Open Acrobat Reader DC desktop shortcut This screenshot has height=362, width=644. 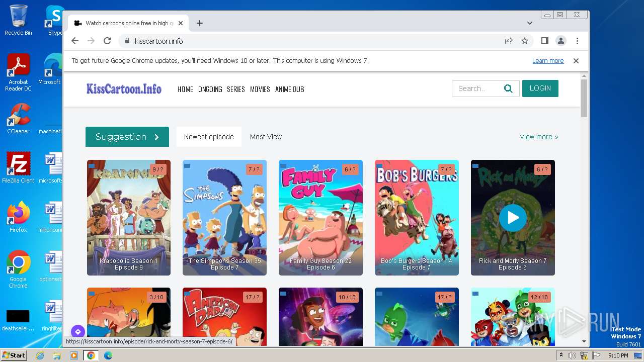18,72
